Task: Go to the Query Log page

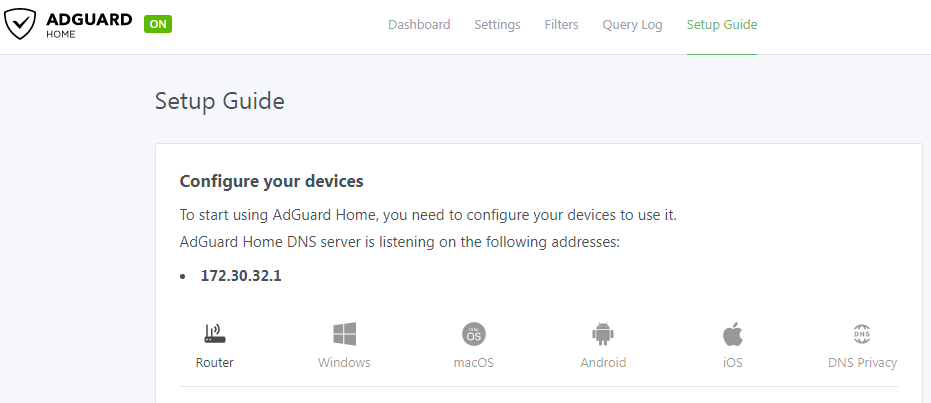Action: tap(632, 25)
